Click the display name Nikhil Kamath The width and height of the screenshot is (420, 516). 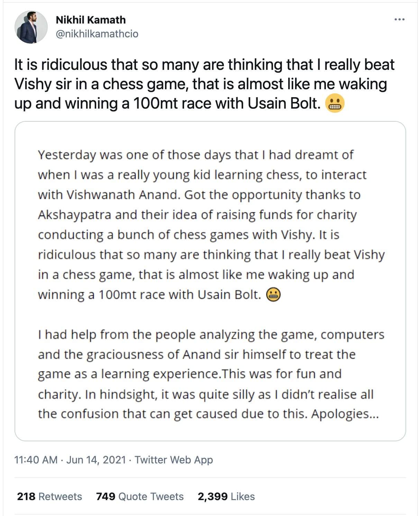[x=91, y=20]
